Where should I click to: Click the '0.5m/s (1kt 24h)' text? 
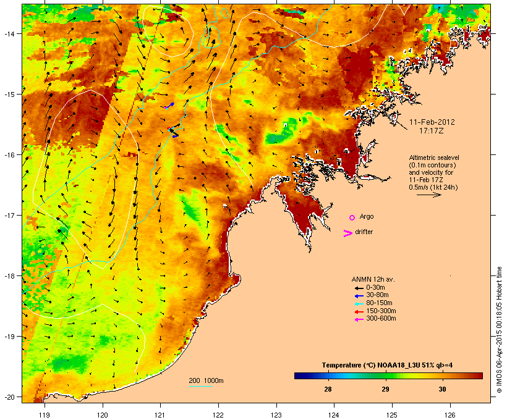click(433, 187)
